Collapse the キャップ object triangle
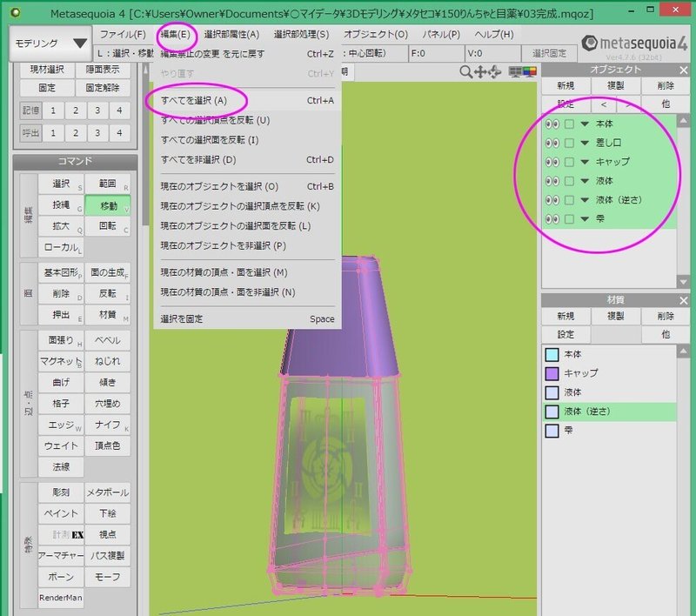 585,162
